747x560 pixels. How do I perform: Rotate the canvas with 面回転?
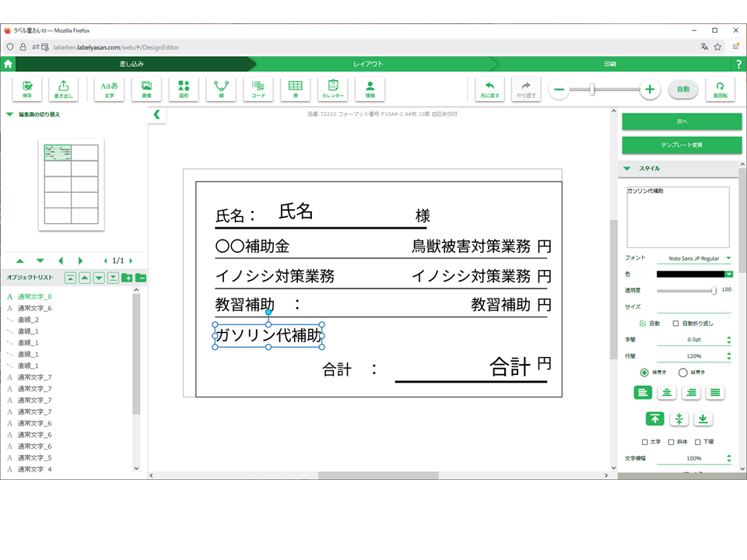[720, 89]
